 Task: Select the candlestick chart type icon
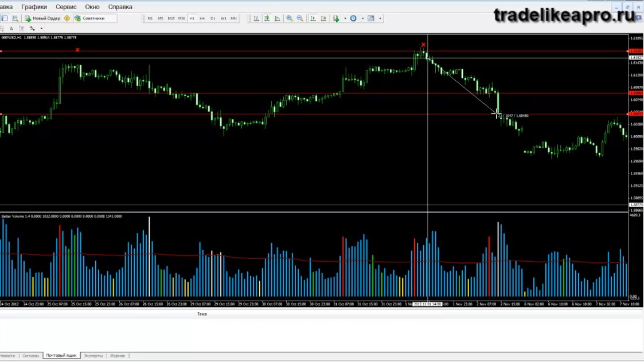267,18
